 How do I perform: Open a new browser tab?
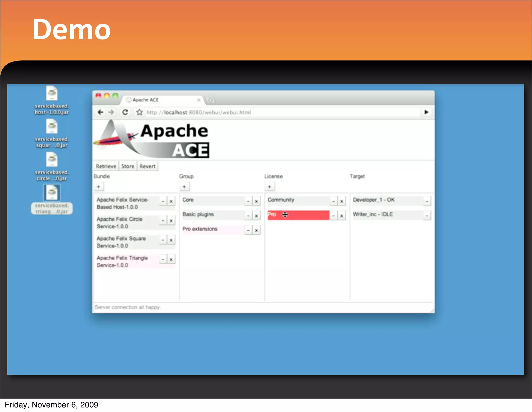(x=210, y=100)
